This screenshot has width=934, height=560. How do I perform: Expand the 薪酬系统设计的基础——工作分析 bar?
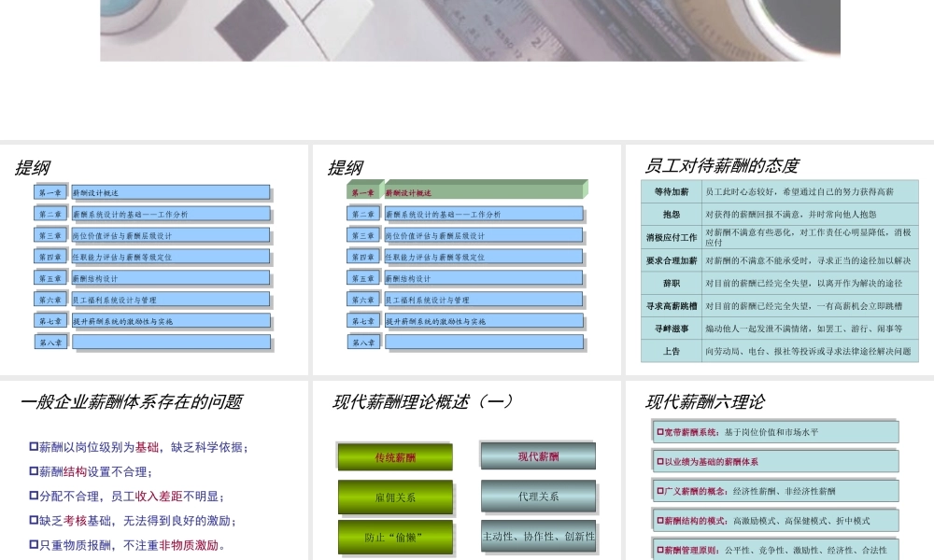[173, 213]
